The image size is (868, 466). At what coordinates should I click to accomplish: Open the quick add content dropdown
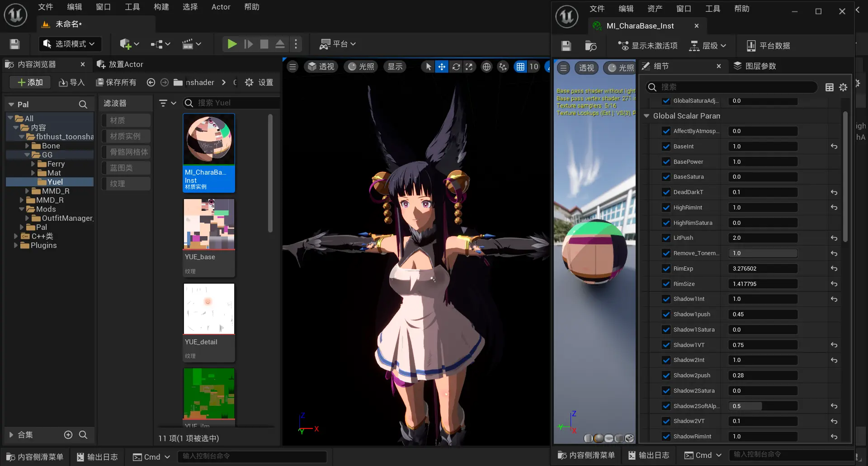pyautogui.click(x=129, y=44)
